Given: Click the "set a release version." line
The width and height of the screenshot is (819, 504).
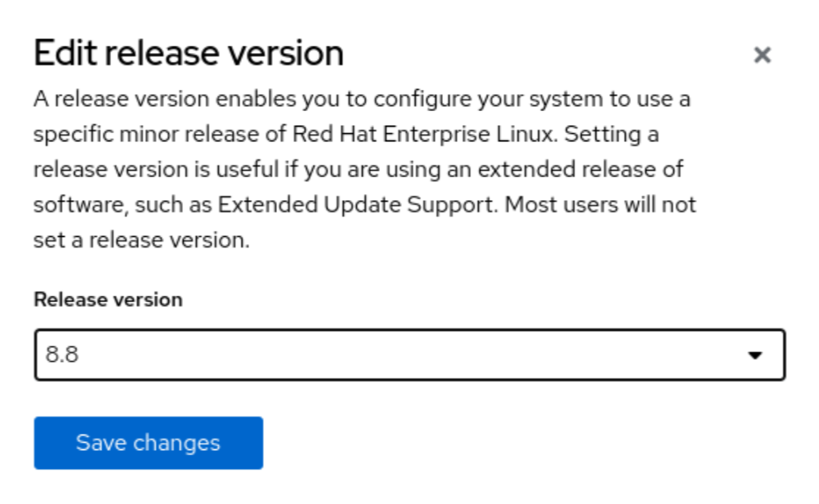Looking at the screenshot, I should pyautogui.click(x=141, y=240).
